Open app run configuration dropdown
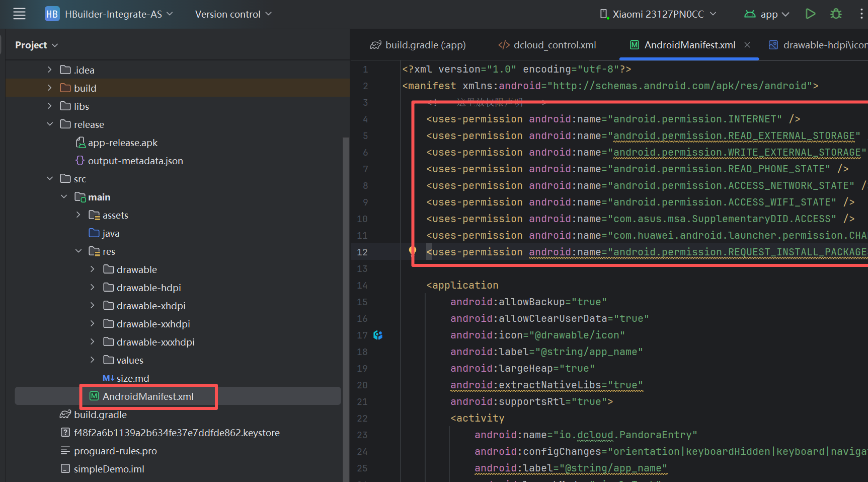Screen dimensions: 868x482 pos(767,14)
